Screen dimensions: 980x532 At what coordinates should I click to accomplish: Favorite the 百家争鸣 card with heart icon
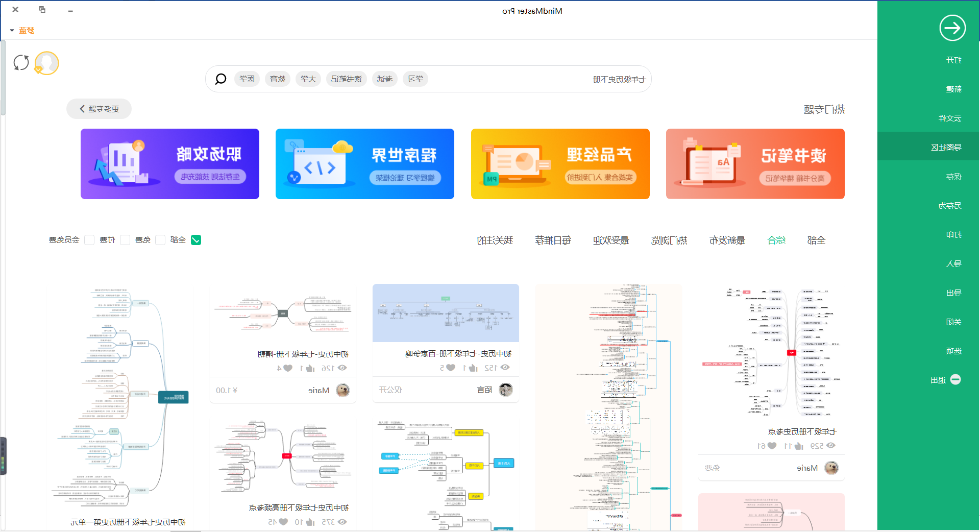450,368
